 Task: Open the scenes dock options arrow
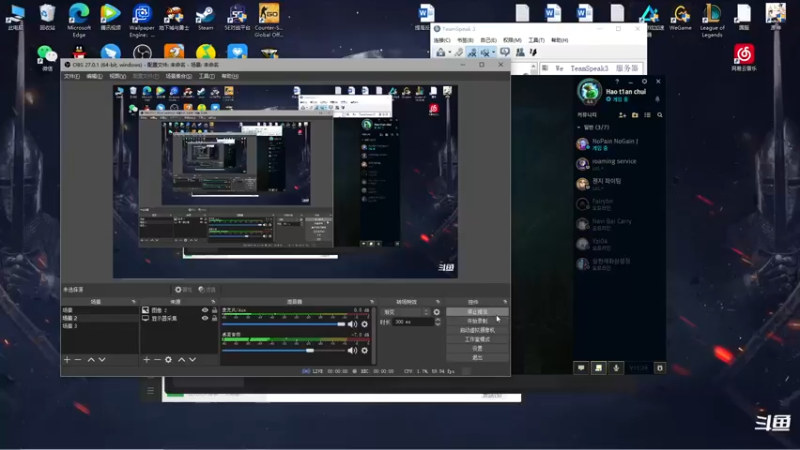(134, 302)
